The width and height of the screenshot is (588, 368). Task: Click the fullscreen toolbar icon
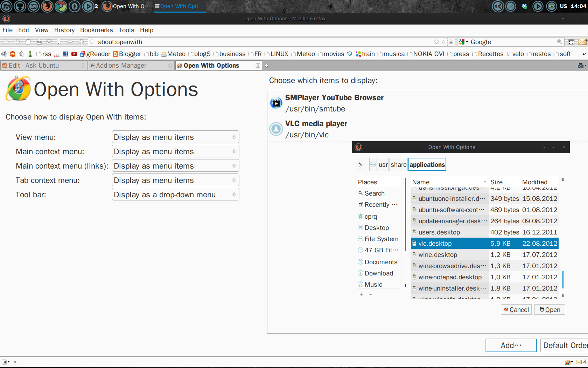pos(571,42)
